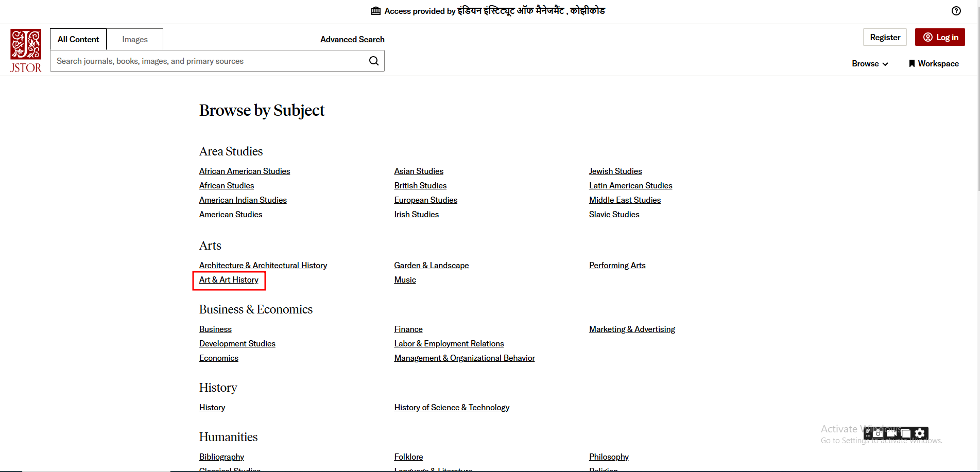
Task: Open the Advanced Search link
Action: 352,39
